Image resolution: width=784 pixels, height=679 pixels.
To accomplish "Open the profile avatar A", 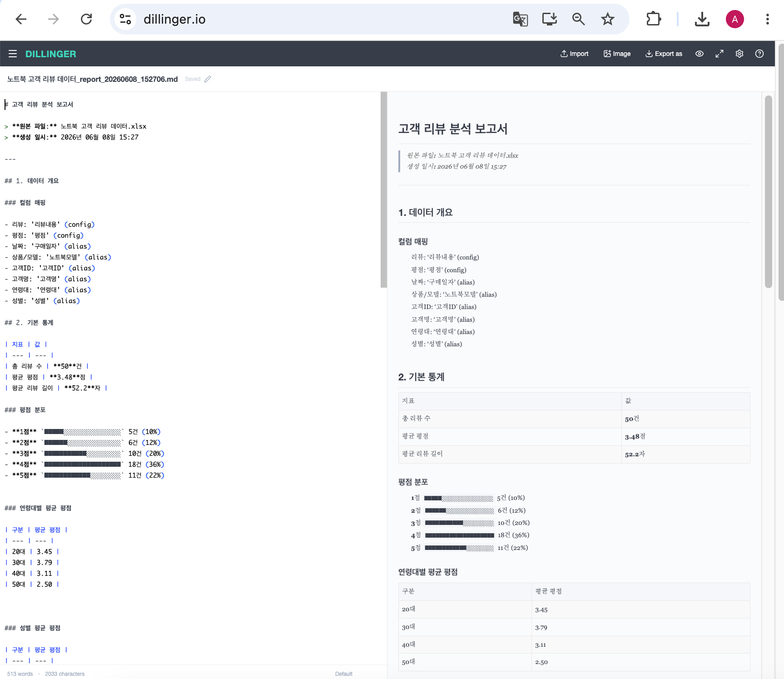I will 735,19.
